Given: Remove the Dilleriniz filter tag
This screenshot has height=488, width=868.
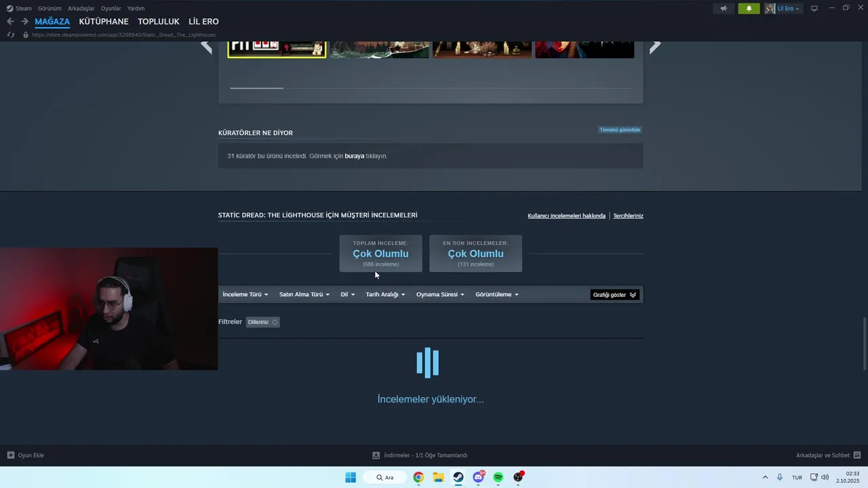Looking at the screenshot, I should [x=275, y=322].
